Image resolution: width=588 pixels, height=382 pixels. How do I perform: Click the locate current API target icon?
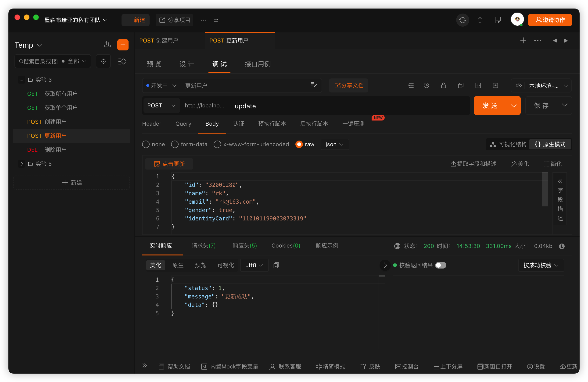(x=103, y=61)
